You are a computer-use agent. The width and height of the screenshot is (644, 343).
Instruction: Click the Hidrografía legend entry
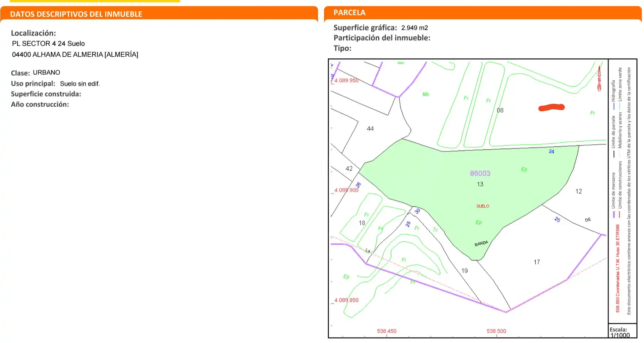(x=613, y=95)
